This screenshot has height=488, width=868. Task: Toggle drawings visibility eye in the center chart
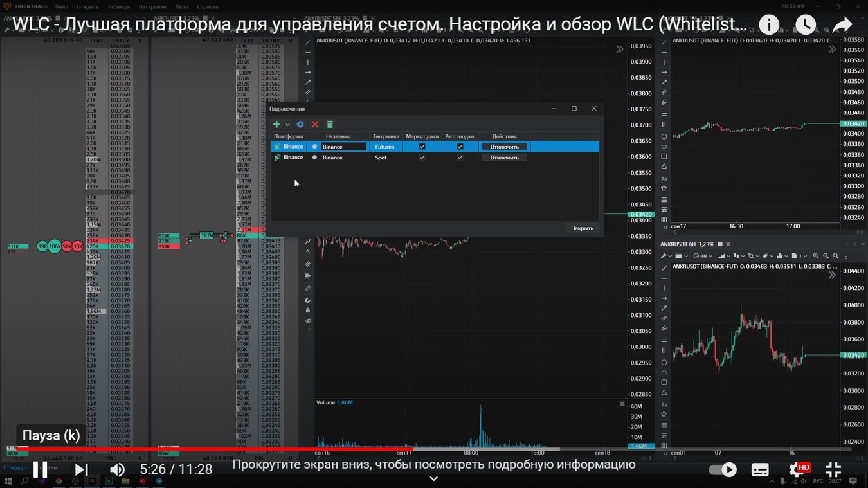coord(307,321)
